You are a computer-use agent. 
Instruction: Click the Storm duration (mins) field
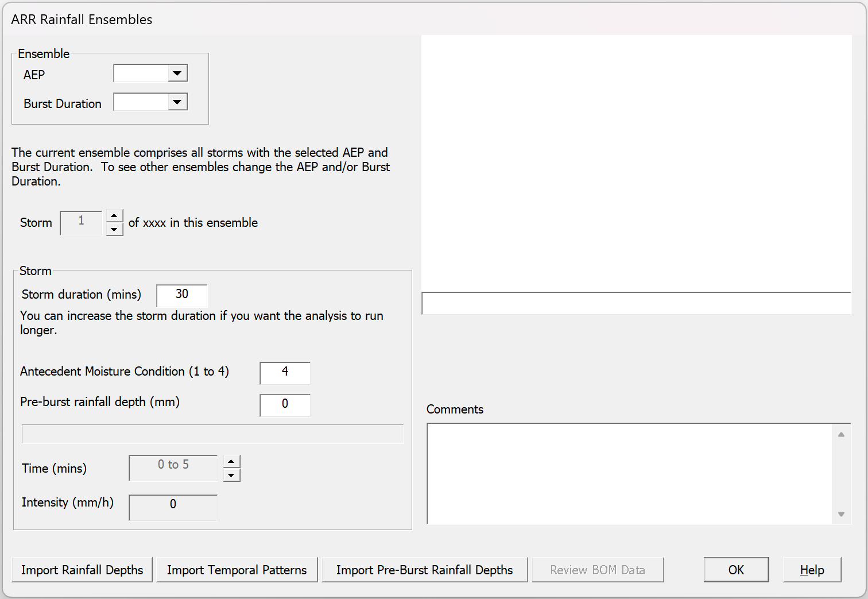(x=181, y=295)
